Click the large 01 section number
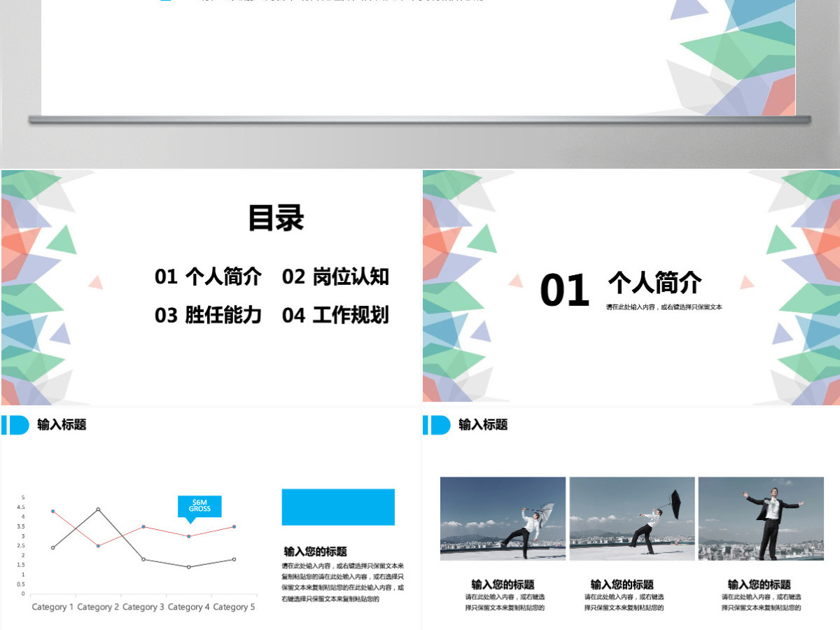 coord(565,291)
